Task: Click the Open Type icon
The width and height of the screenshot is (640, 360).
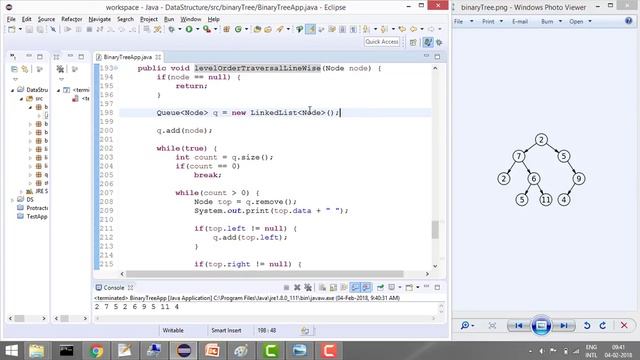Action: (x=257, y=29)
